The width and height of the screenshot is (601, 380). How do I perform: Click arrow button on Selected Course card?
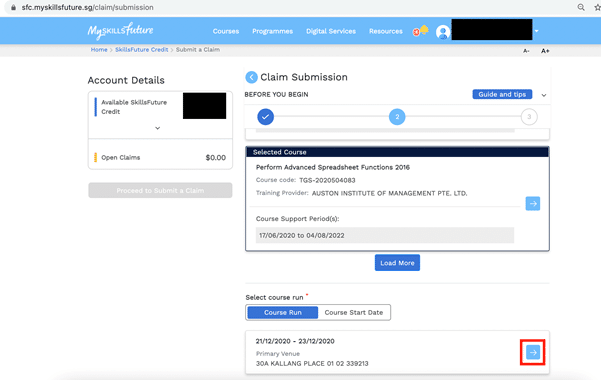pos(533,204)
